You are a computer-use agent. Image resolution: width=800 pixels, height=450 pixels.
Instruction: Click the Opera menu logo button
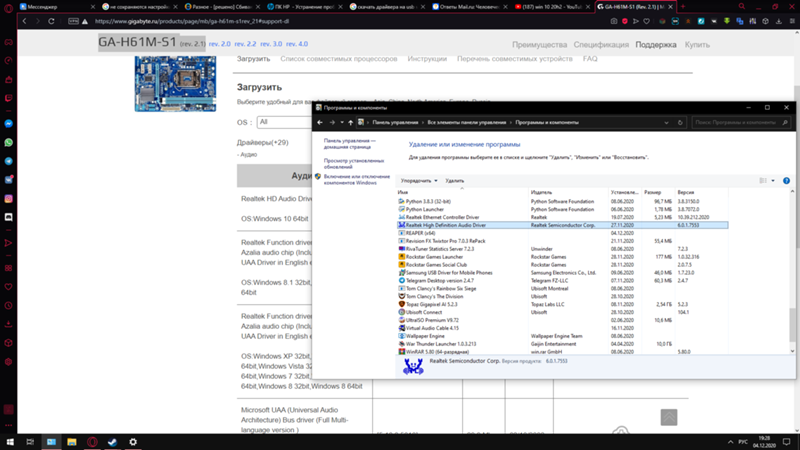[x=9, y=7]
